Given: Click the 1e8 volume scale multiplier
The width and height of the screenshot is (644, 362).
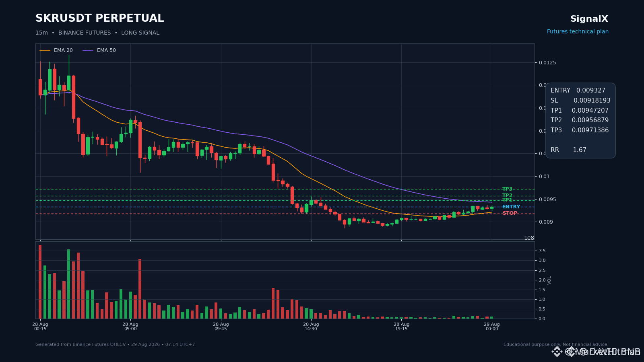Looking at the screenshot, I should click(x=529, y=238).
